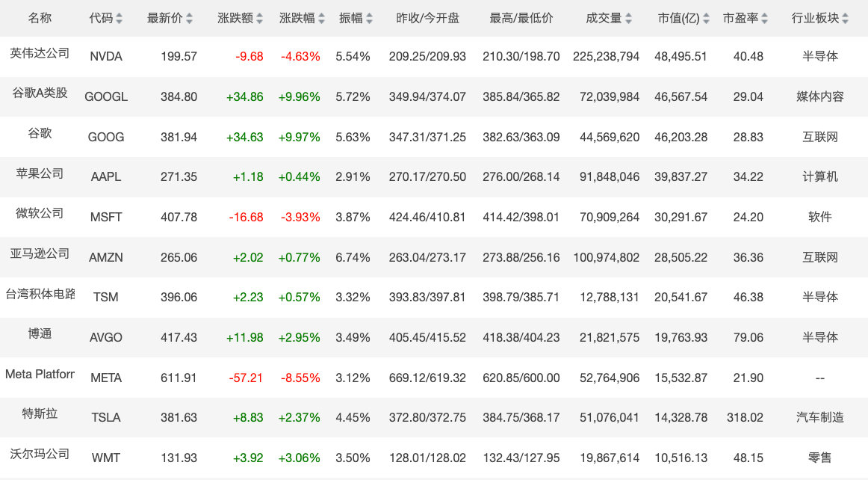The height and width of the screenshot is (480, 868).
Task: Click the 昨收/今开盘 column header
Action: coord(427,18)
